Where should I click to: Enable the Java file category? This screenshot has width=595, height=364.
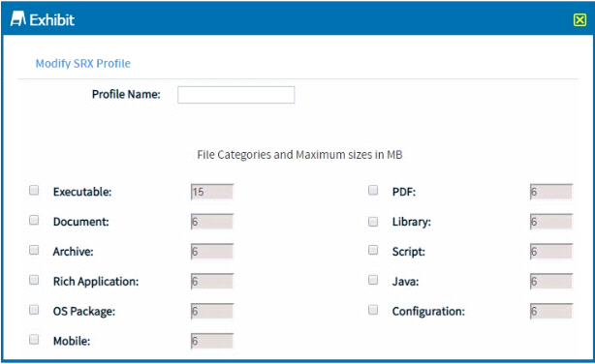point(373,280)
